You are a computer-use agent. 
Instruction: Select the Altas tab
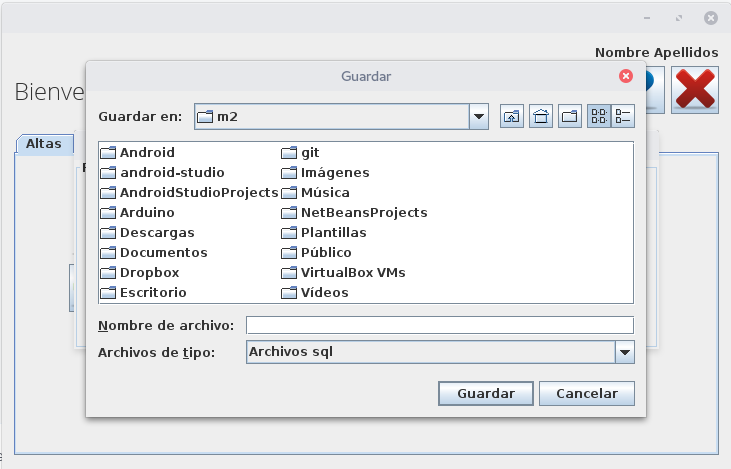tap(44, 143)
